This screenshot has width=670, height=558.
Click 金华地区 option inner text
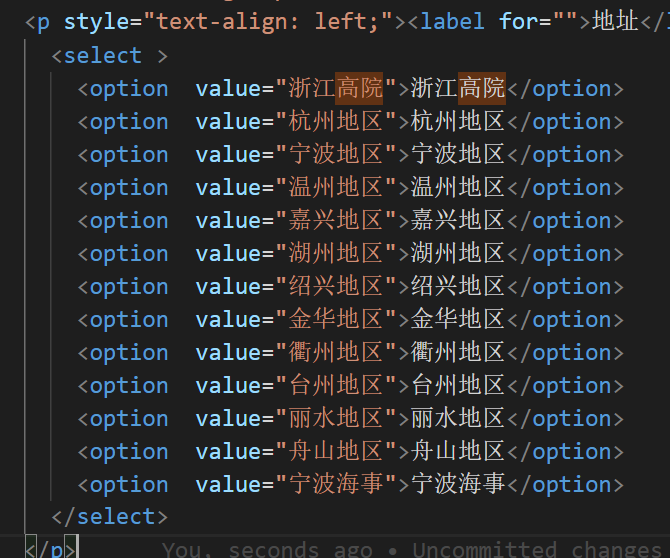[458, 320]
